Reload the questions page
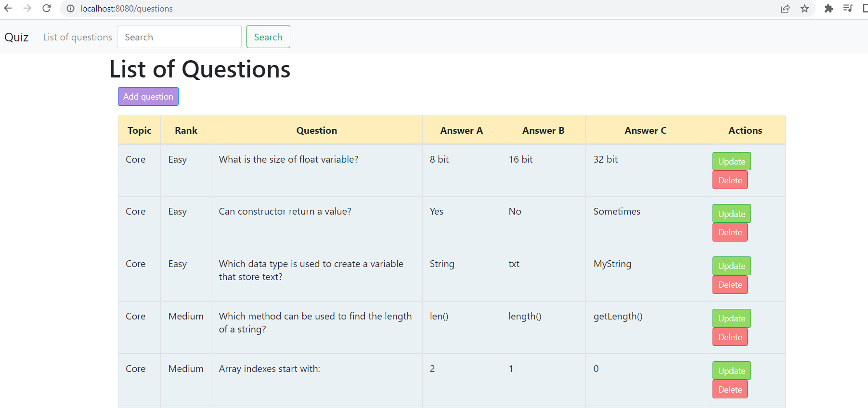 (47, 8)
